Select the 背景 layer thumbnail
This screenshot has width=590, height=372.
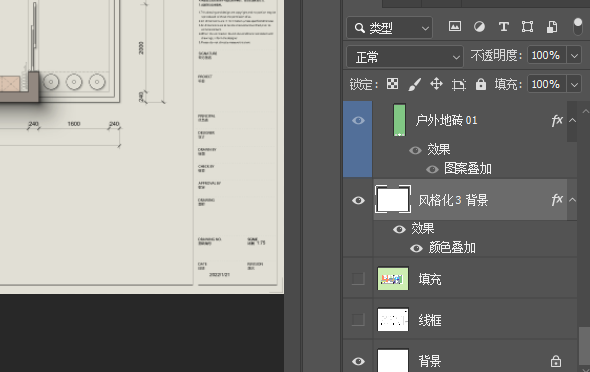(x=393, y=361)
